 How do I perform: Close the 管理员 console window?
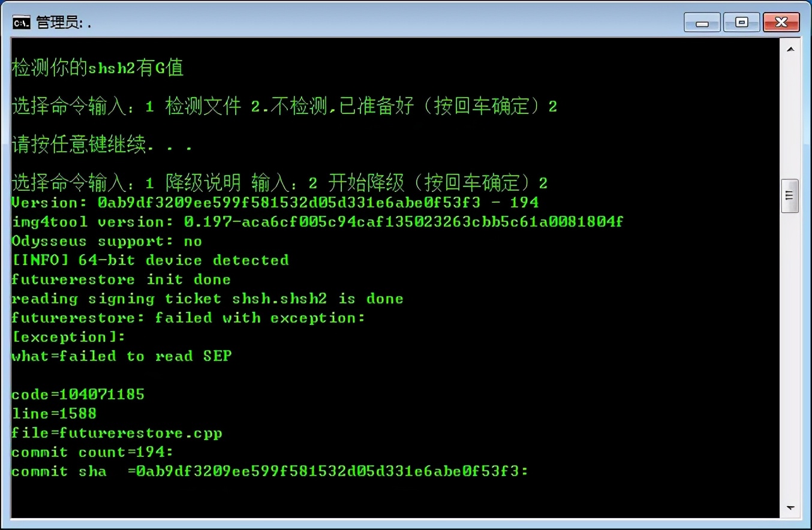[780, 22]
